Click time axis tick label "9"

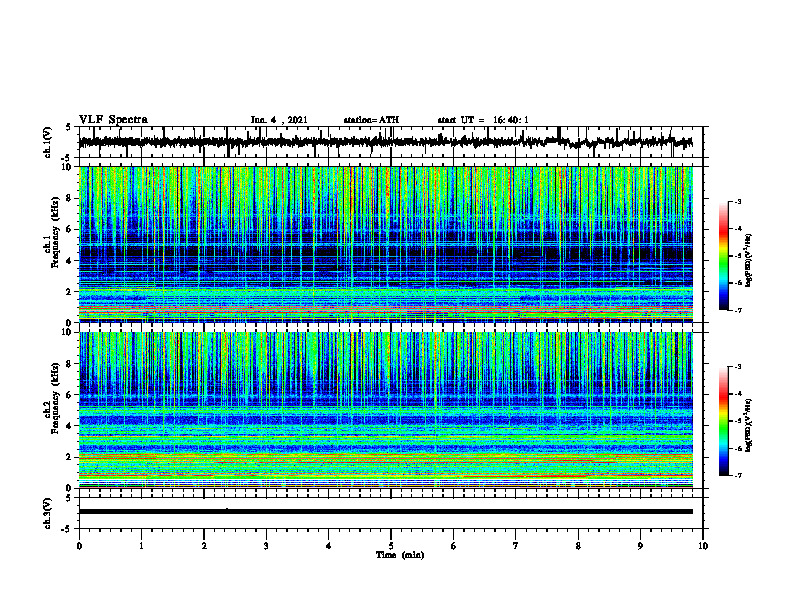pyautogui.click(x=640, y=546)
